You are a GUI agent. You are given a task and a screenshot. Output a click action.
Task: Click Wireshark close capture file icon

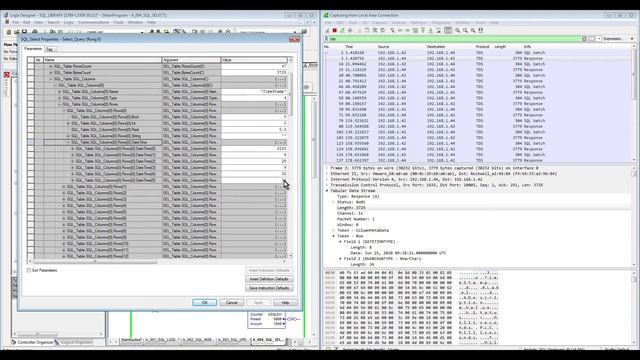(x=375, y=31)
